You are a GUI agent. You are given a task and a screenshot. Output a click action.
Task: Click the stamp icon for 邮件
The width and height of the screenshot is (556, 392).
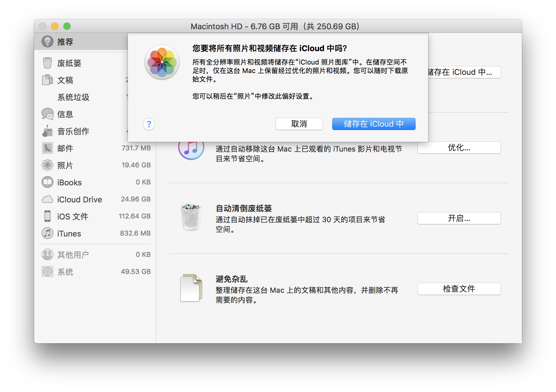47,148
